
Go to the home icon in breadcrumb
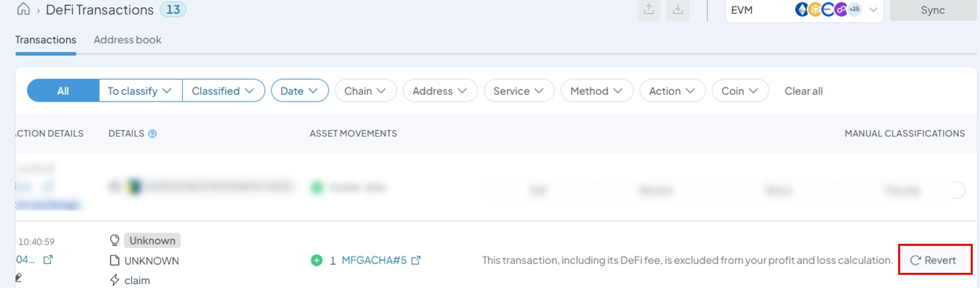pyautogui.click(x=23, y=10)
